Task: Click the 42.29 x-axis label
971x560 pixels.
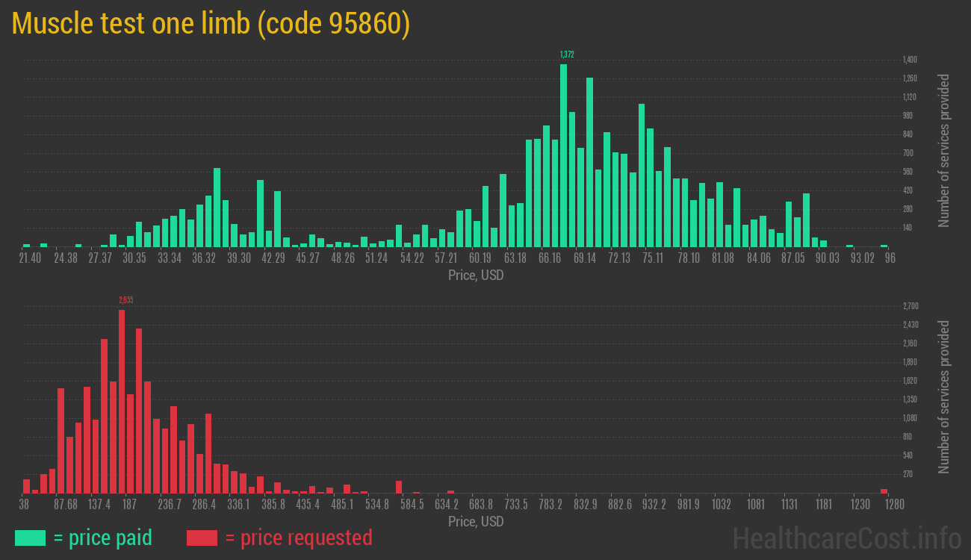Action: coord(273,258)
